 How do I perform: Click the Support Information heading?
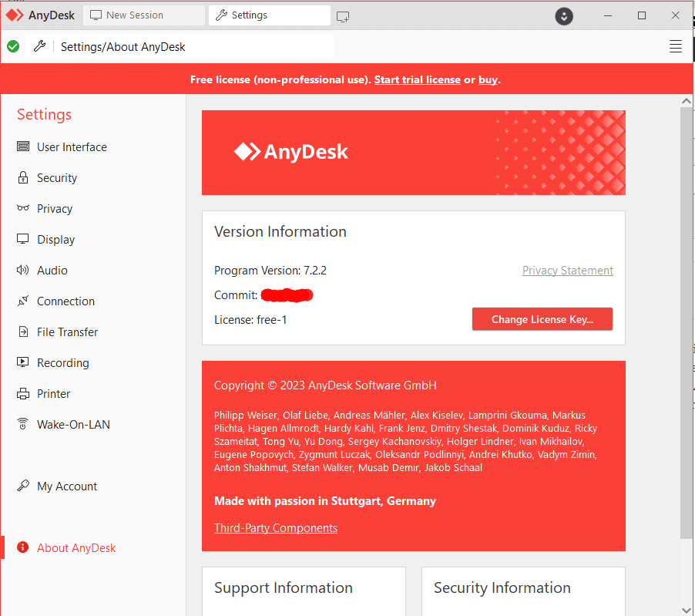(x=284, y=587)
